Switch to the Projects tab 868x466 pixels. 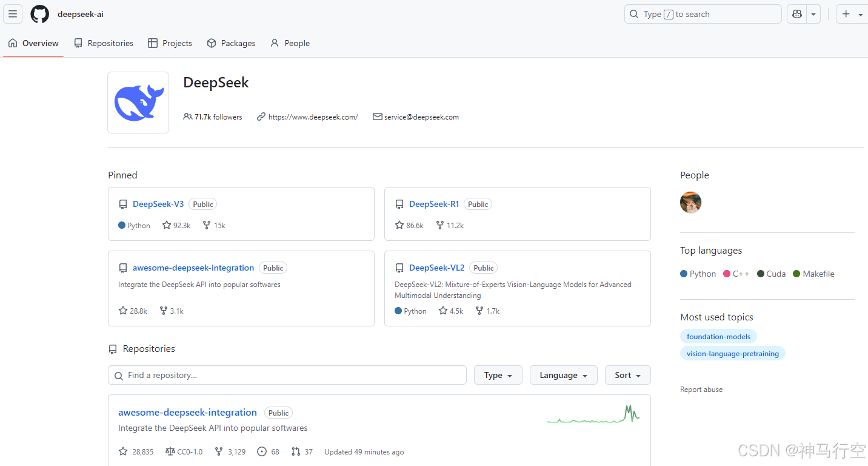click(x=170, y=43)
